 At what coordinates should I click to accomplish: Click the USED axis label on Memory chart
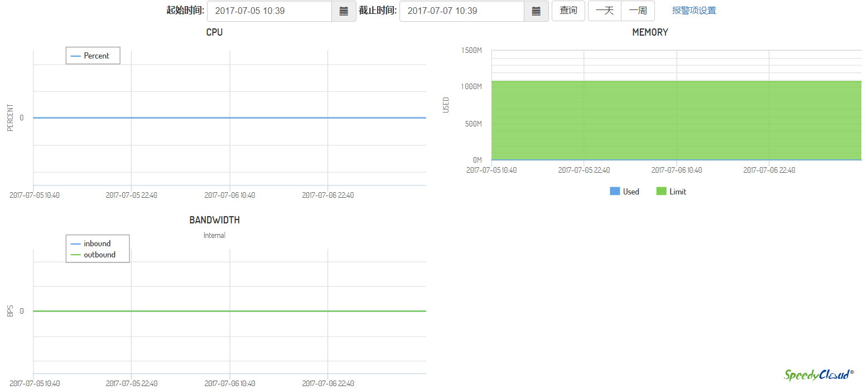446,105
